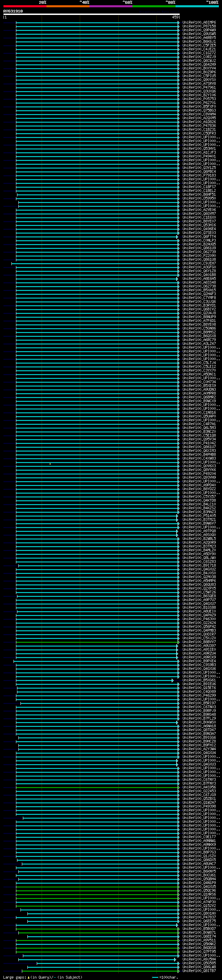Select the UniRef100_C0H734 label

[199, 382]
